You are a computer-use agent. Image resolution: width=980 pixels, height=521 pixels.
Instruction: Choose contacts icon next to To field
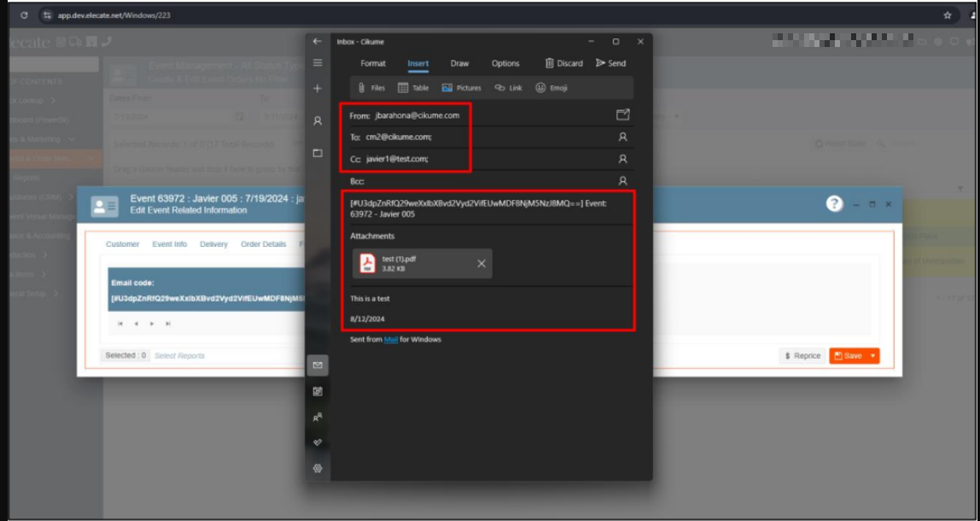tap(622, 137)
